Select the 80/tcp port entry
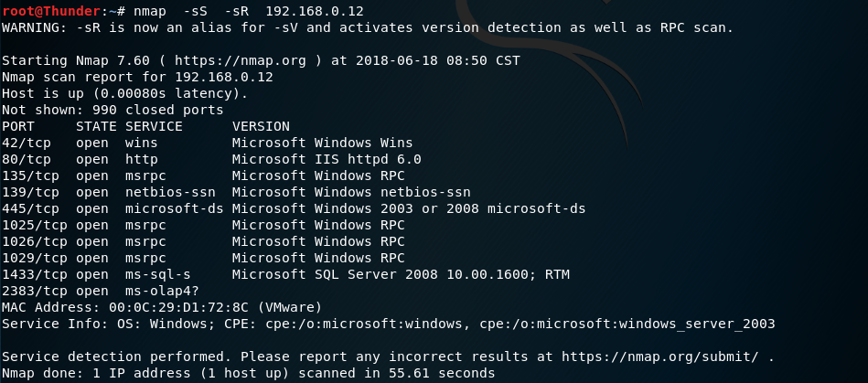This screenshot has width=868, height=383. [27, 159]
